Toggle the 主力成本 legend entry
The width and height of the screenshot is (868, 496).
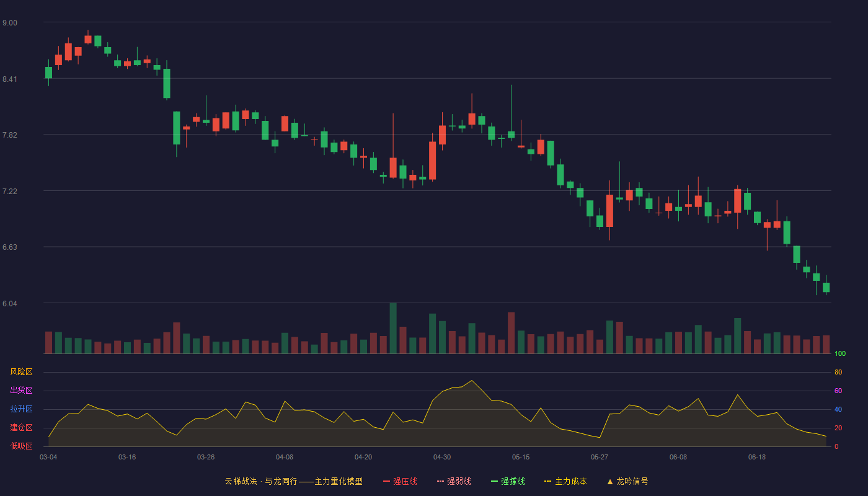pos(565,481)
